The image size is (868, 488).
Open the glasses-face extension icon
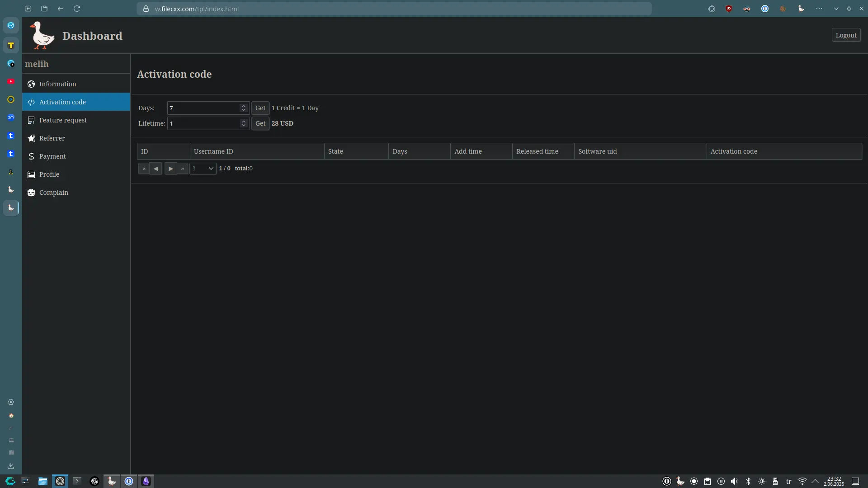tap(747, 9)
